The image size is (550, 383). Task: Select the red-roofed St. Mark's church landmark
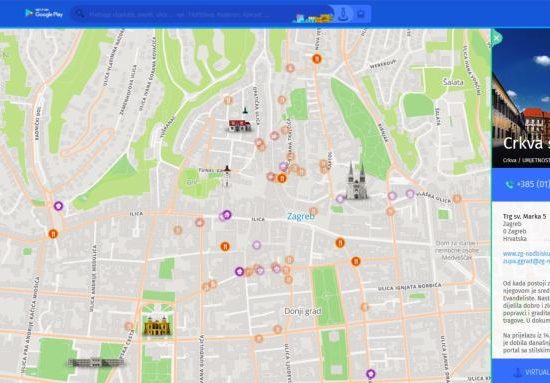[x=240, y=125]
